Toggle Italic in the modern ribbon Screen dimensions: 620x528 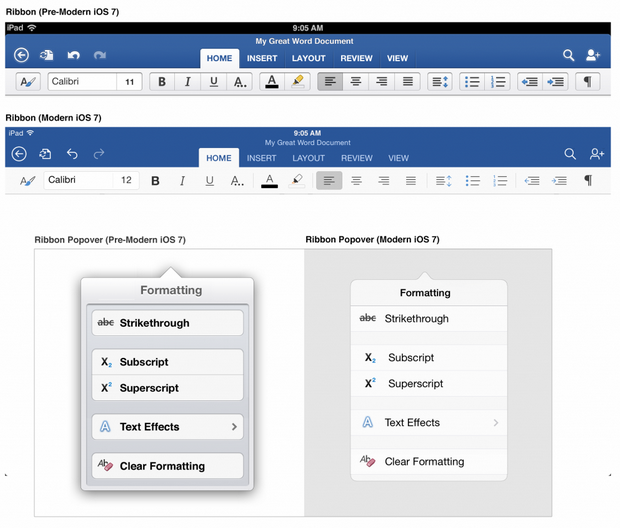pyautogui.click(x=182, y=181)
